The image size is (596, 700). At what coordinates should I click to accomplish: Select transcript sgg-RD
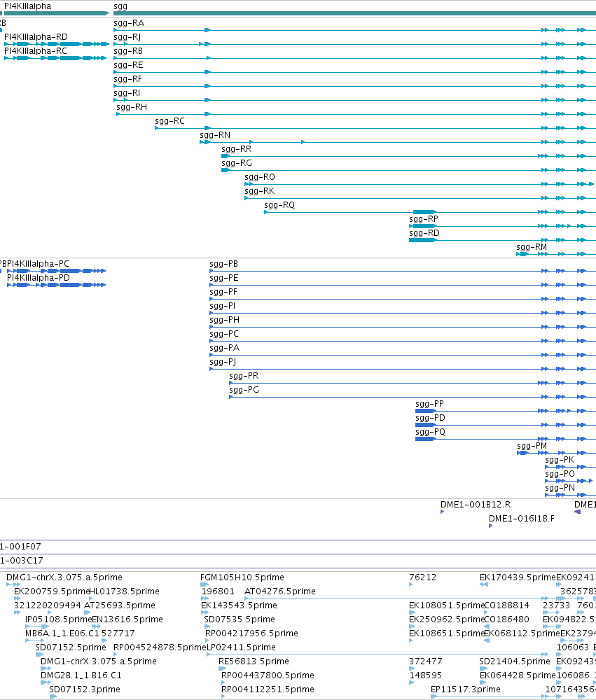424,233
